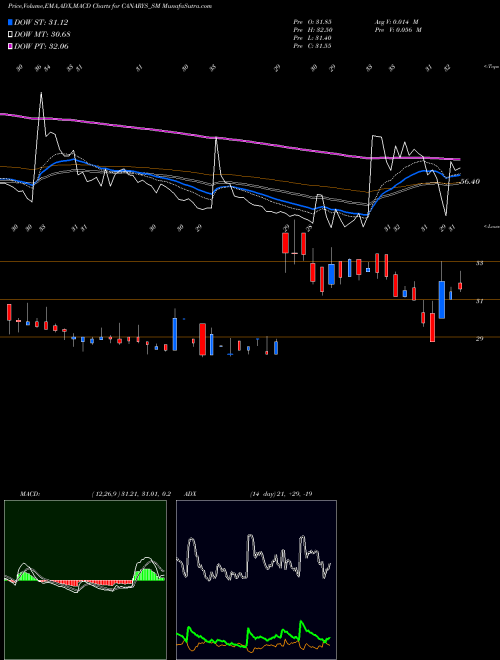Click the MACD panel title label
The width and height of the screenshot is (500, 660).
click(30, 494)
